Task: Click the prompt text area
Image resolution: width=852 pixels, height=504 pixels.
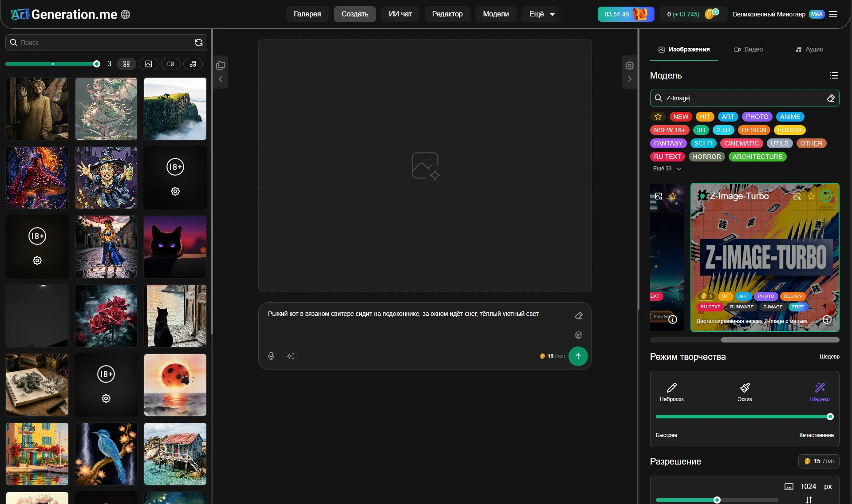Action: coord(417,324)
